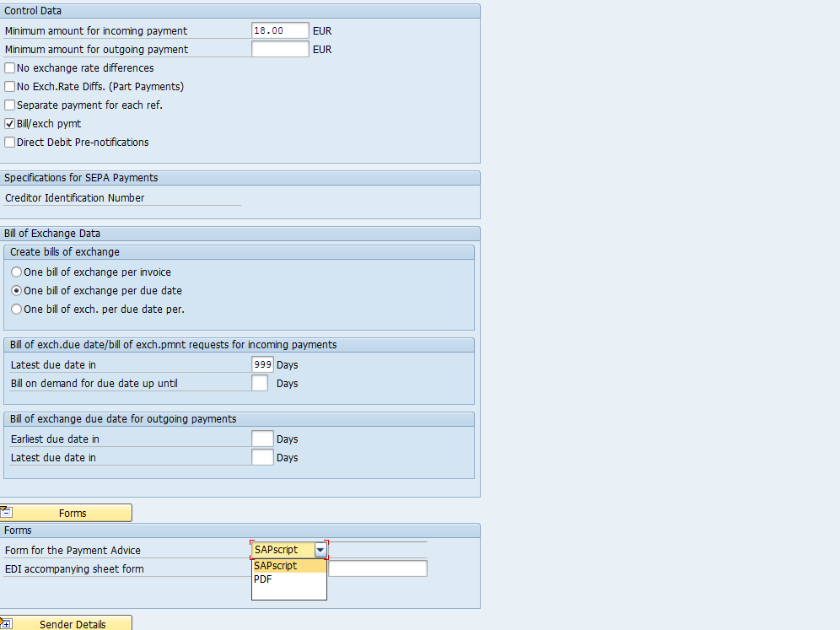840x630 pixels.
Task: Click Minimum amount for incoming payment label
Action: click(96, 31)
